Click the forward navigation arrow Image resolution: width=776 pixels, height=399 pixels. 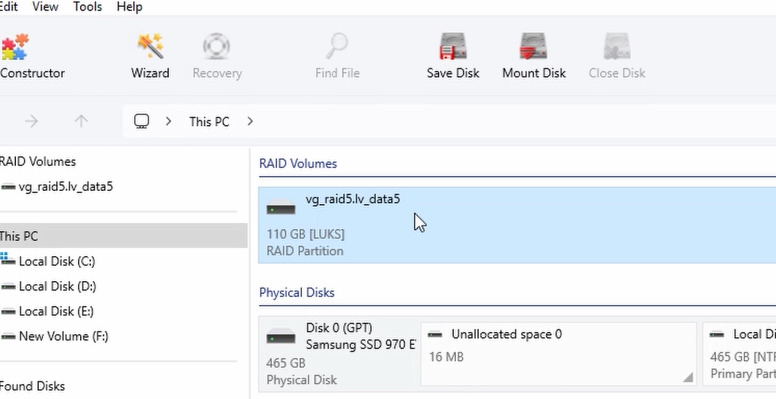pos(31,121)
